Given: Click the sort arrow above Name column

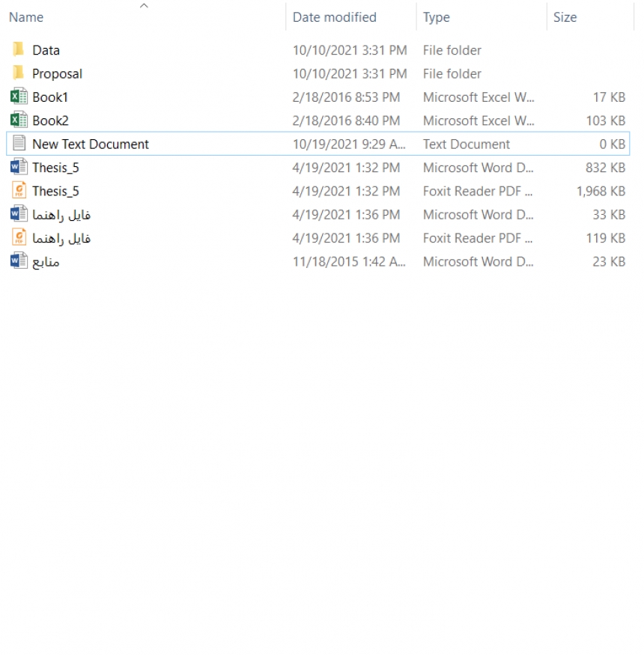Looking at the screenshot, I should [144, 5].
